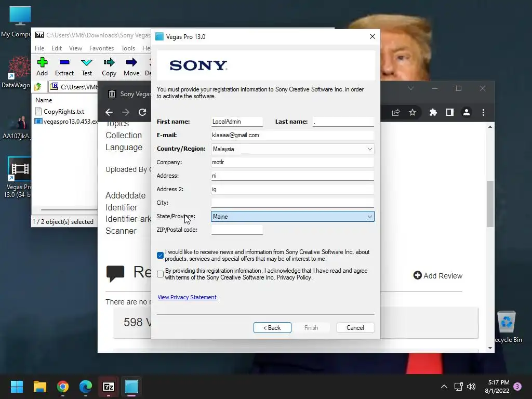Select the Vegas Pro 13.0 desktop shortcut
Screen dimensions: 532x399
(19, 178)
